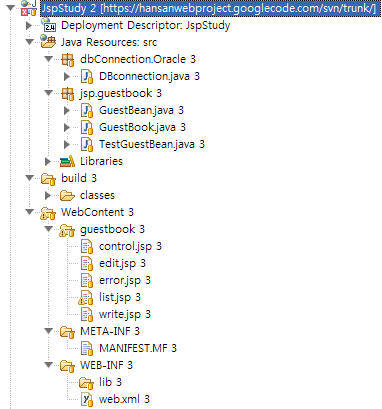Select the MANIFEST.MF 3 label
The image size is (382, 409).
138,348
